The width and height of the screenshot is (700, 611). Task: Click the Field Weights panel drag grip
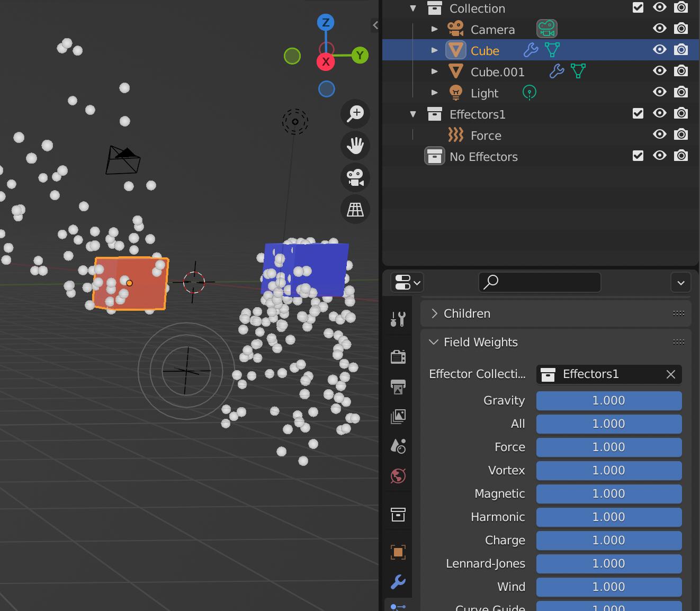coord(679,342)
